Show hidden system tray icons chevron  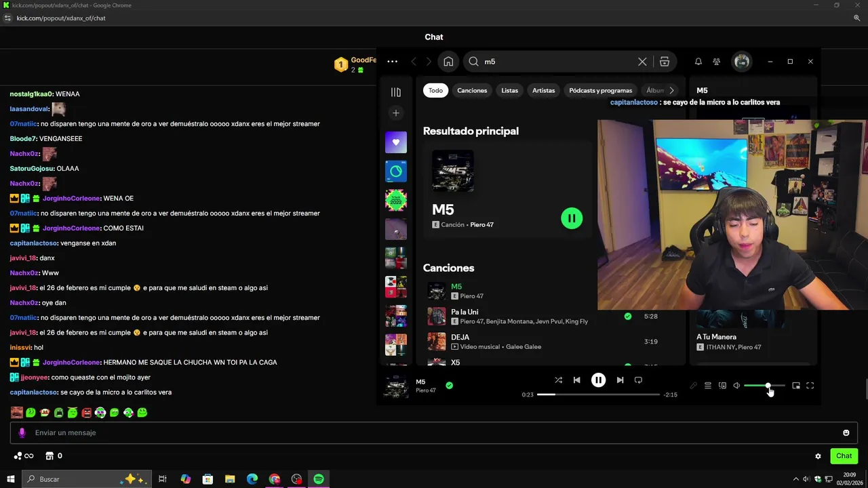coord(795,479)
